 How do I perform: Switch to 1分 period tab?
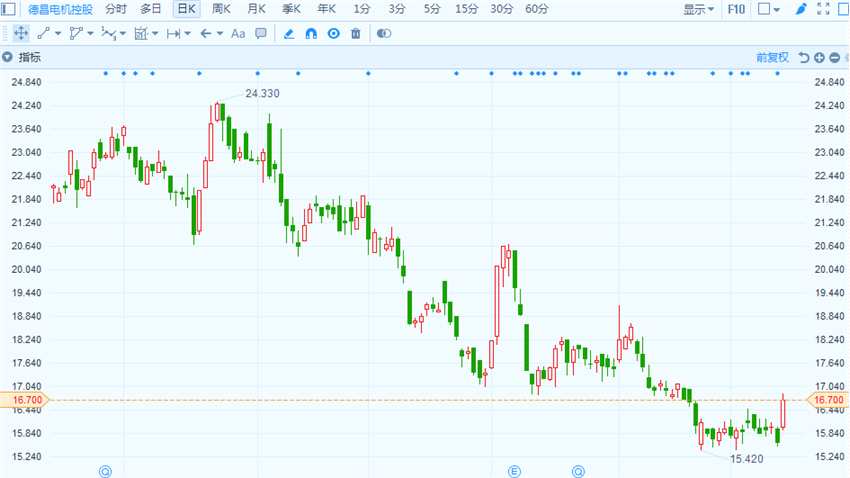[362, 9]
